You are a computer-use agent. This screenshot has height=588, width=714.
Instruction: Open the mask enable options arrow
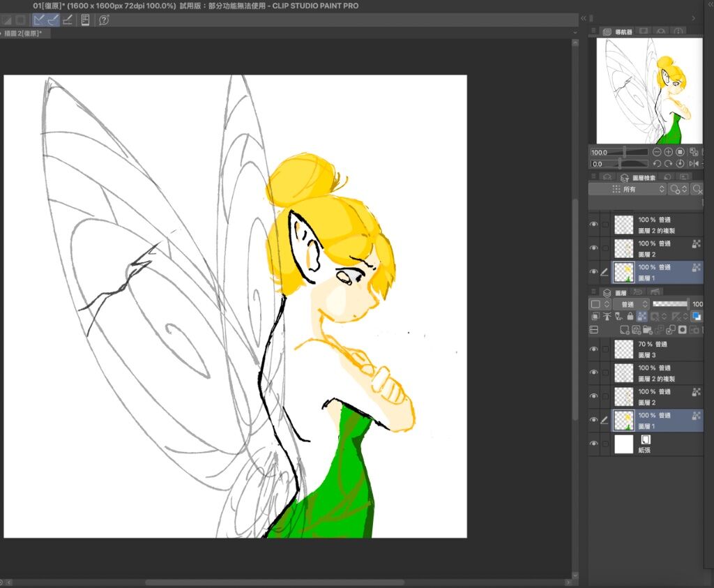(x=664, y=316)
